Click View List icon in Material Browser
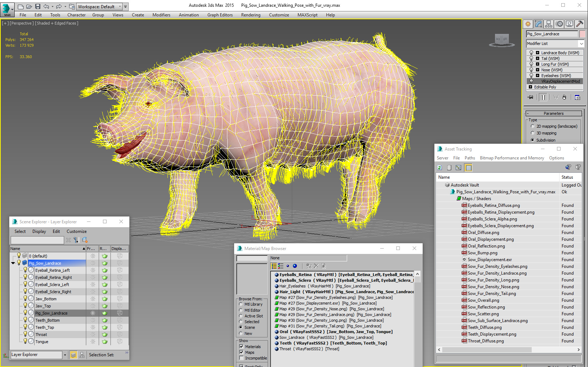The image size is (588, 367). click(x=274, y=266)
